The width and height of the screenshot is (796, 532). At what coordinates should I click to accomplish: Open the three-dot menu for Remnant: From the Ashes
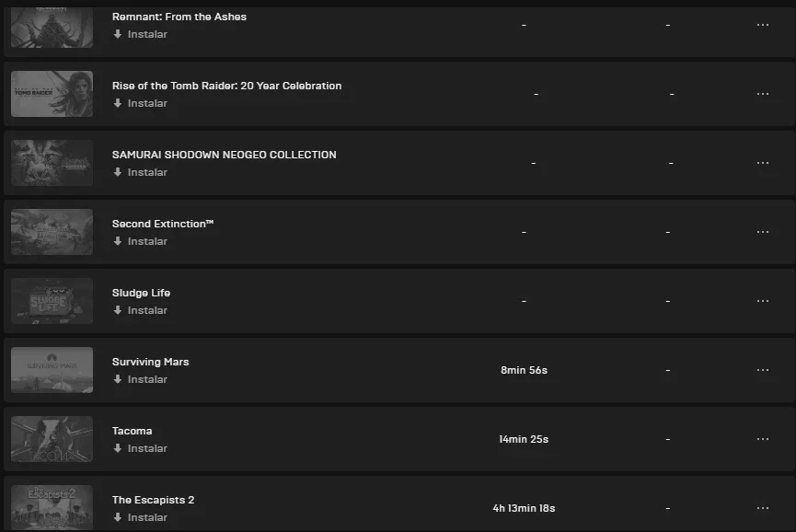(763, 25)
